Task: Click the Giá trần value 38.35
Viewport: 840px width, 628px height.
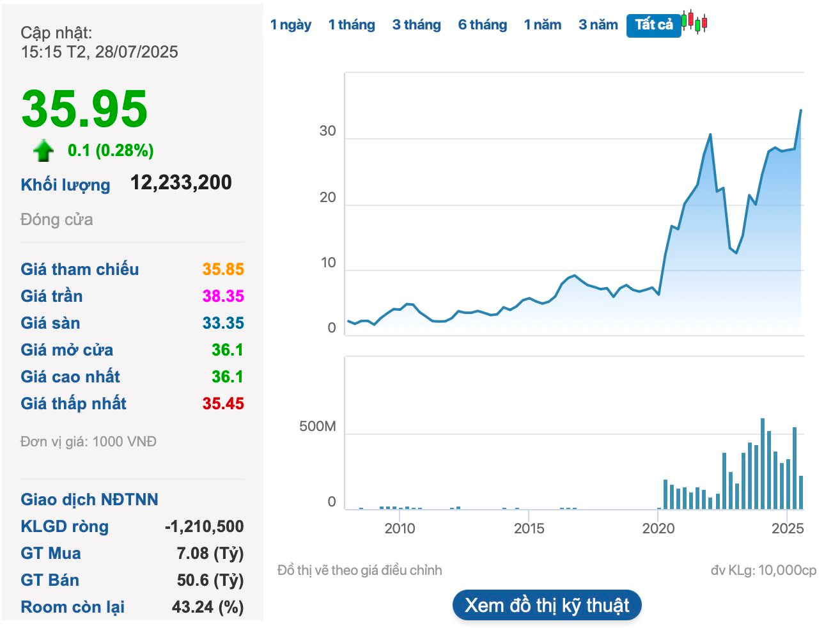Action: click(223, 296)
